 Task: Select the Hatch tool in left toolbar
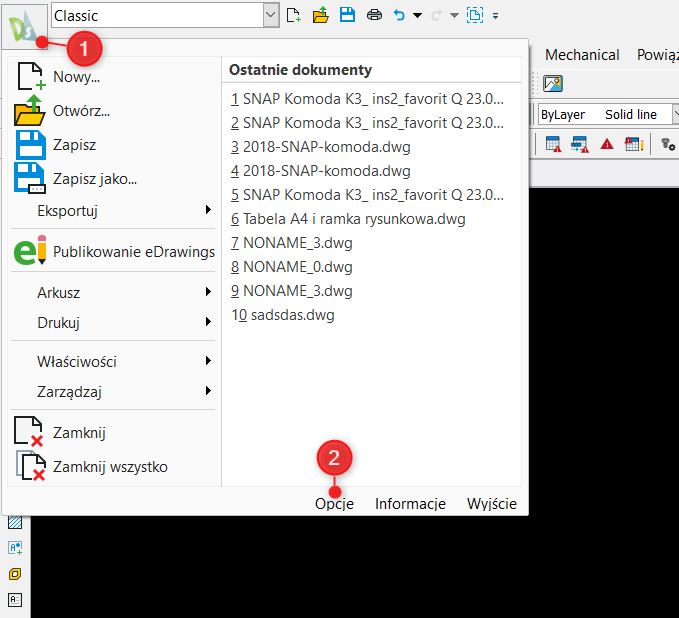(x=15, y=522)
